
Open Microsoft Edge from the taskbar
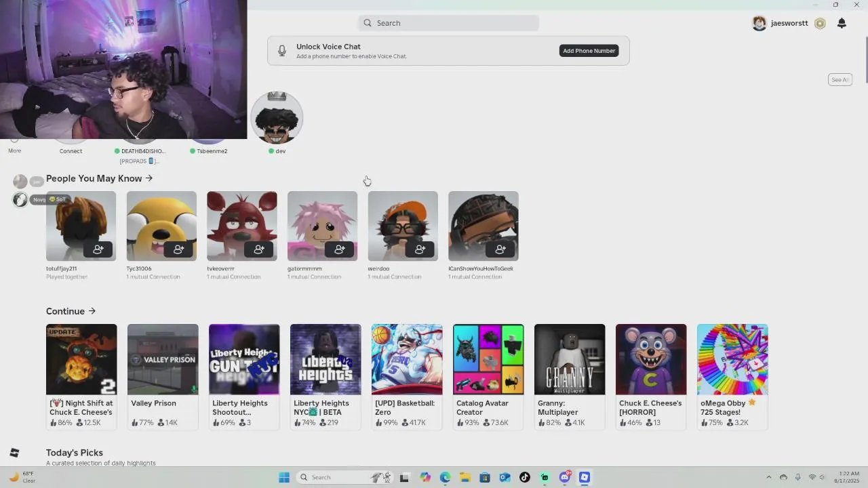pos(445,477)
